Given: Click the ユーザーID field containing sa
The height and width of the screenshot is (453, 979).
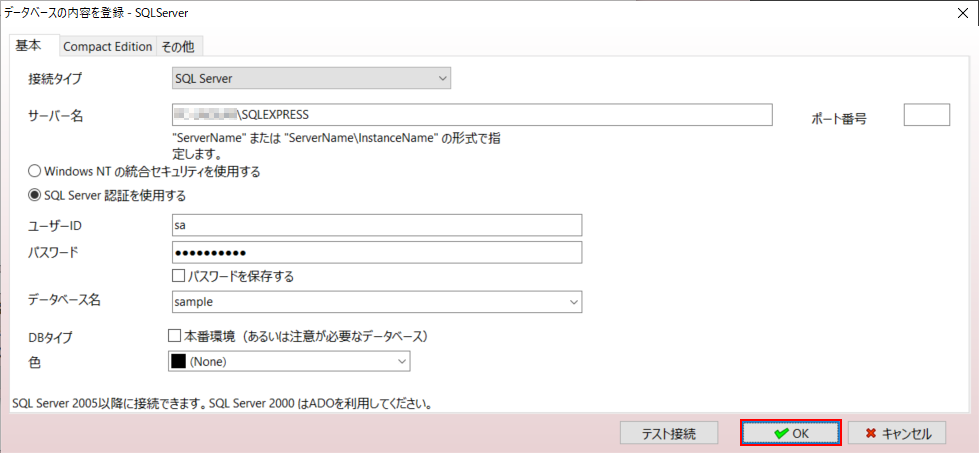Looking at the screenshot, I should (376, 225).
